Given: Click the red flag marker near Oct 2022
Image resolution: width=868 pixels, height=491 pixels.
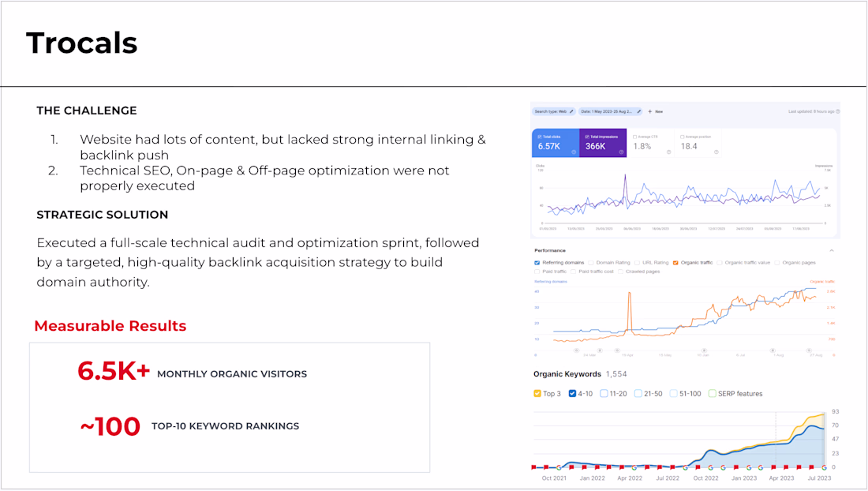Looking at the screenshot, I should point(698,468).
